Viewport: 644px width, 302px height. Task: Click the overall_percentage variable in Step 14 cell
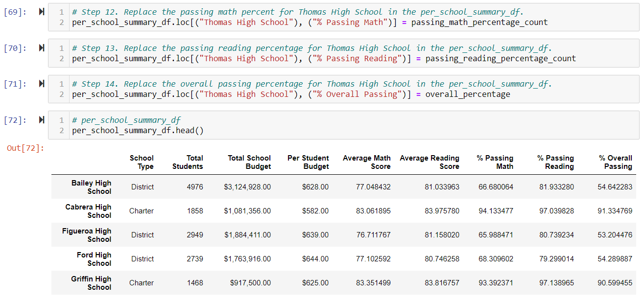[x=468, y=94]
